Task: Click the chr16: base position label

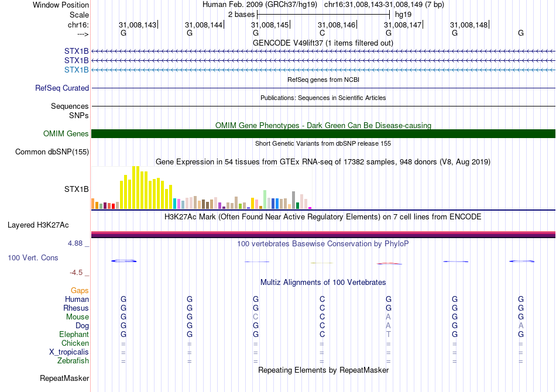Action: tap(78, 25)
